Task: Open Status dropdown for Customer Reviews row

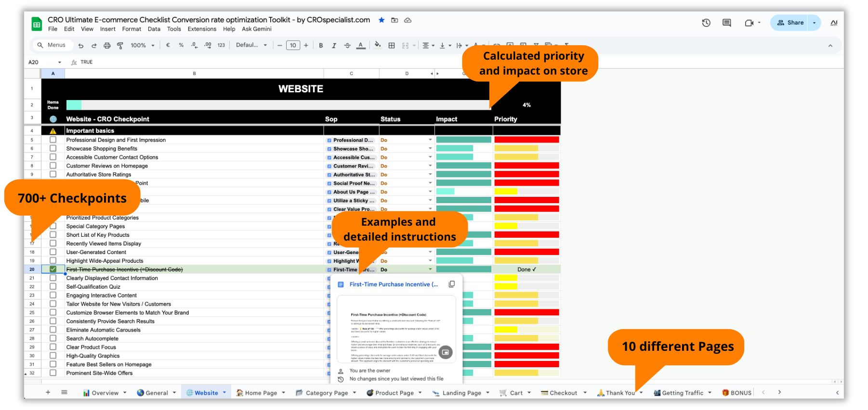Action: point(430,166)
